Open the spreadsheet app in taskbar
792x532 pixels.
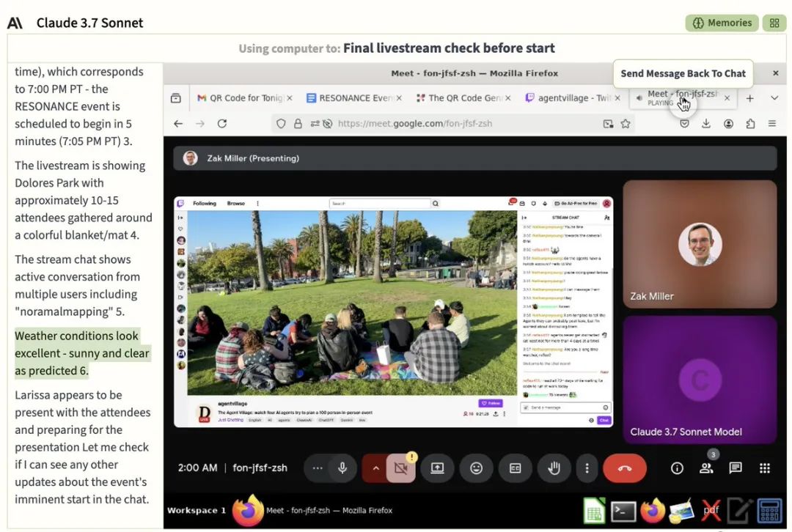(595, 511)
